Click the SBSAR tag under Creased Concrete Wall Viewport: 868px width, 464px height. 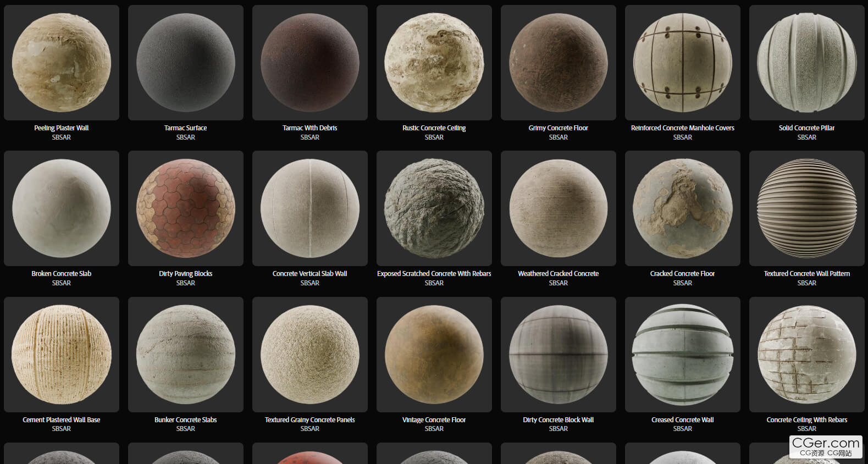pos(683,429)
